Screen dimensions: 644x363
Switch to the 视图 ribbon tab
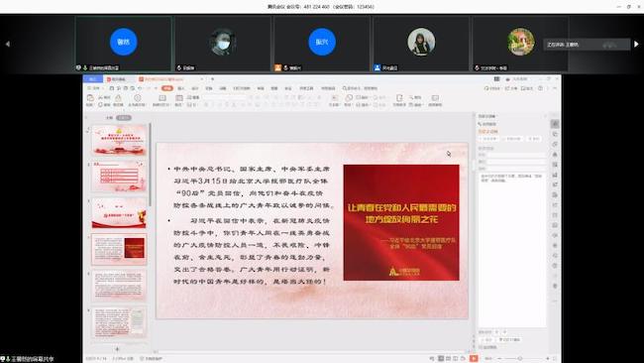(x=273, y=88)
